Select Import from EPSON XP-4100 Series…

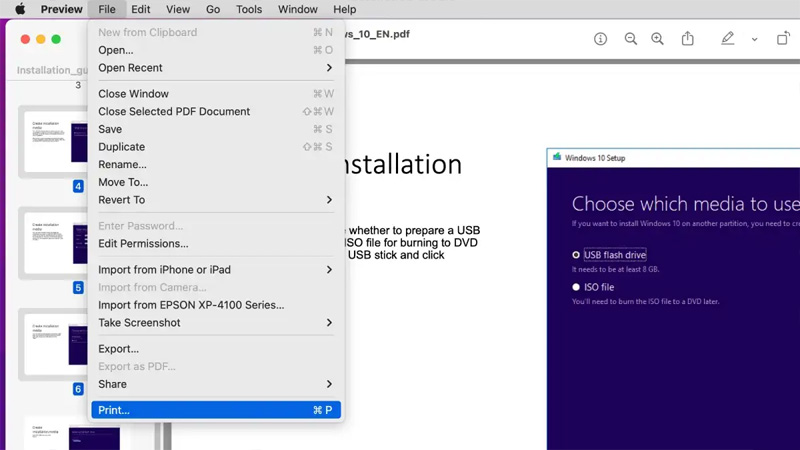coord(190,305)
